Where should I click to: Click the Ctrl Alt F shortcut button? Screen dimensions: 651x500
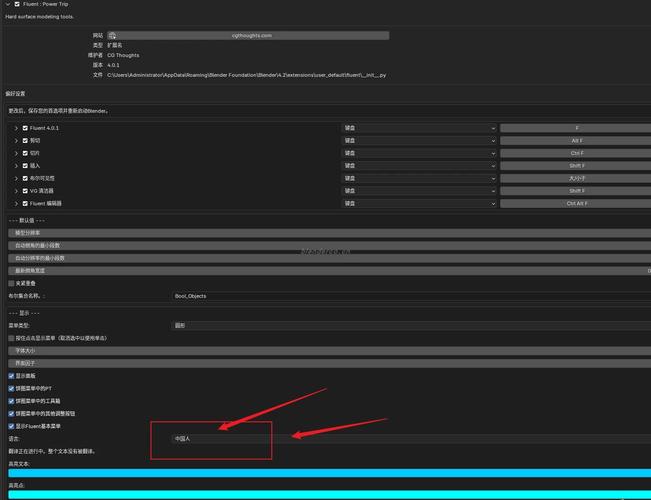coord(576,203)
